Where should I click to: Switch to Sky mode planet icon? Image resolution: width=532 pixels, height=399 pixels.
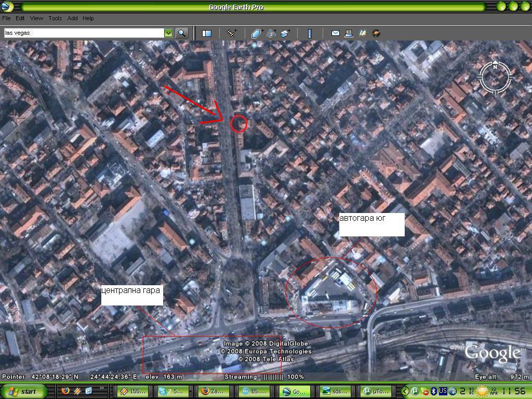tap(376, 33)
